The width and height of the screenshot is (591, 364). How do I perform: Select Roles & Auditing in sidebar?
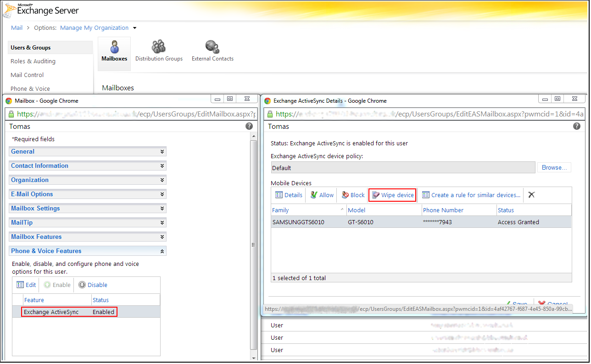point(33,61)
